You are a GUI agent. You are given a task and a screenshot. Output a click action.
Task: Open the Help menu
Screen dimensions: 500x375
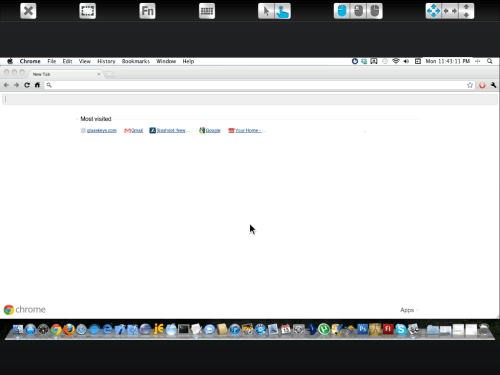pyautogui.click(x=188, y=61)
